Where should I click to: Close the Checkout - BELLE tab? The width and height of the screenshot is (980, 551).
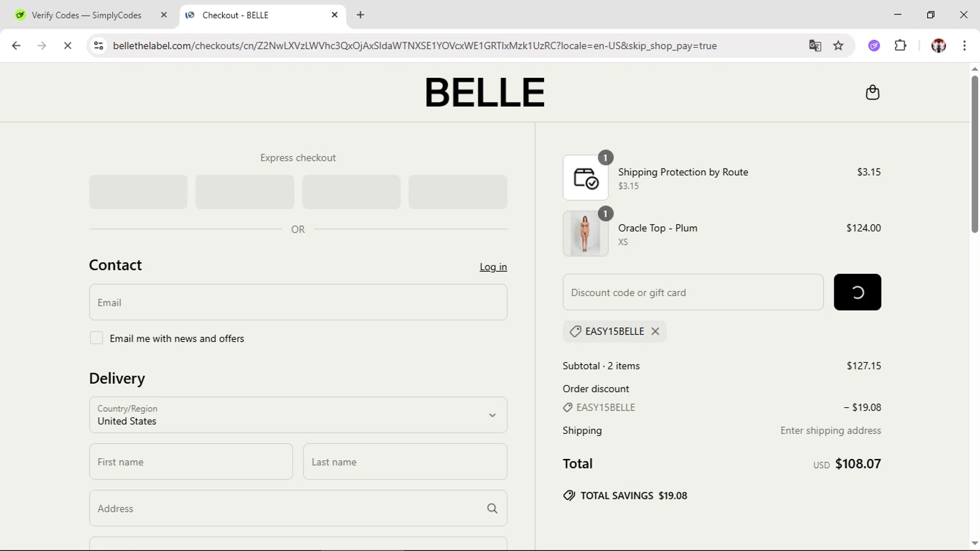[335, 15]
